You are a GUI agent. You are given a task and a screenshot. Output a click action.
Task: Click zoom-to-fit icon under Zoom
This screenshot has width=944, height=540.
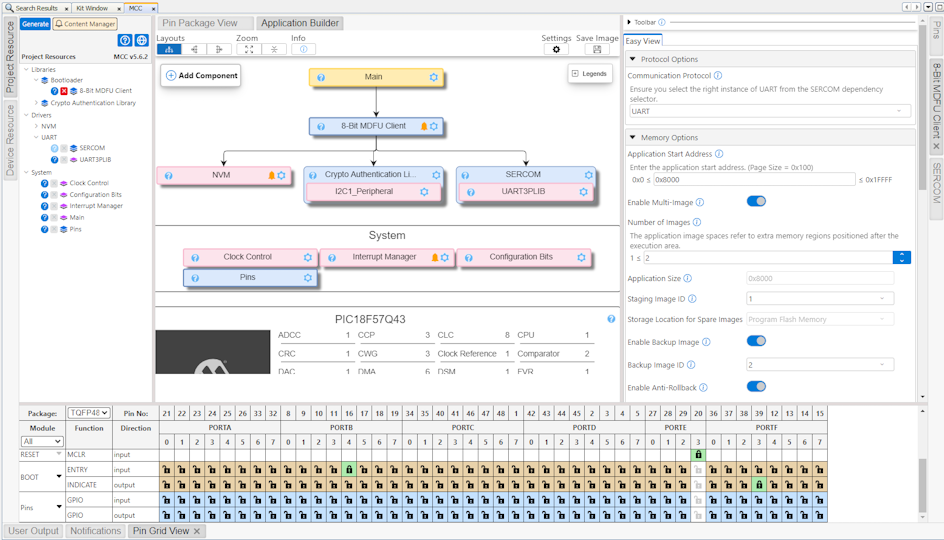pyautogui.click(x=248, y=49)
